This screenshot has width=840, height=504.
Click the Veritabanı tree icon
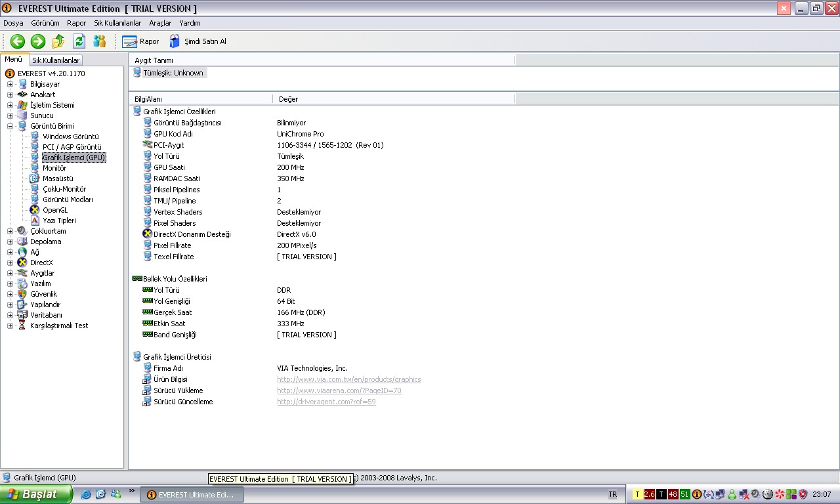(x=22, y=315)
